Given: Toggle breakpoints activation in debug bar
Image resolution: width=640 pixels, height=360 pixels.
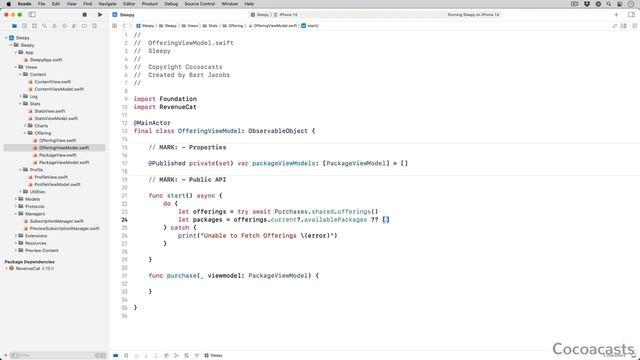Looking at the screenshot, I should [x=116, y=356].
